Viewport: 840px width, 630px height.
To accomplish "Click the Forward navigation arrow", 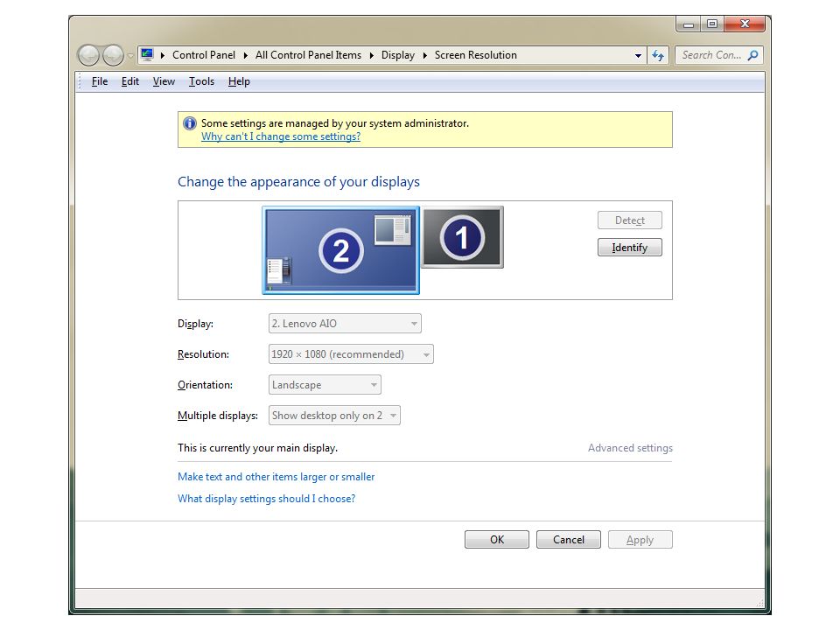I will click(x=113, y=55).
